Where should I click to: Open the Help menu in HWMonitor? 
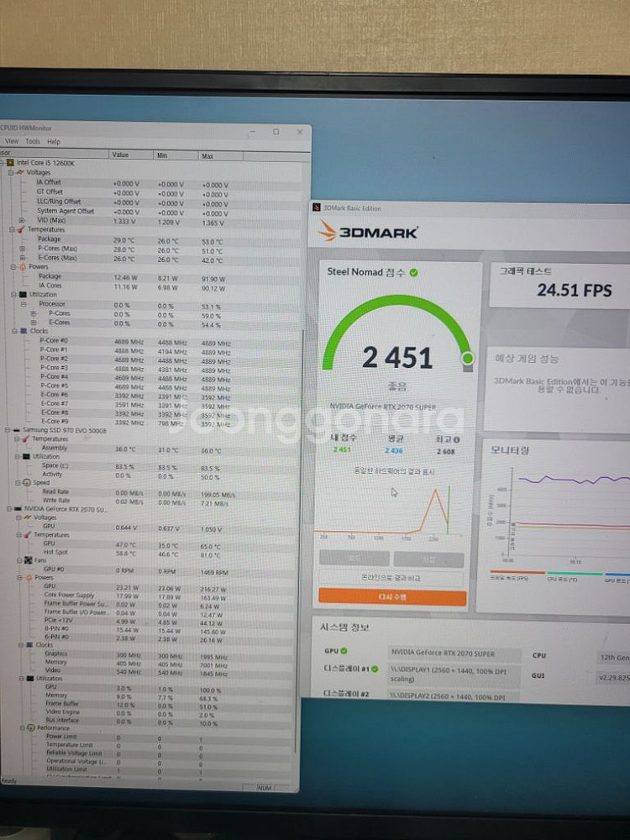click(x=54, y=142)
